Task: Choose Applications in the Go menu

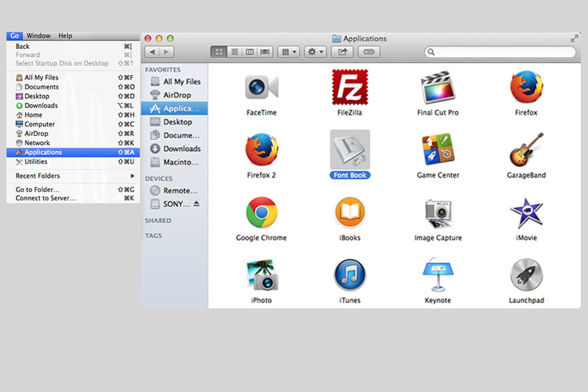Action: tap(73, 152)
